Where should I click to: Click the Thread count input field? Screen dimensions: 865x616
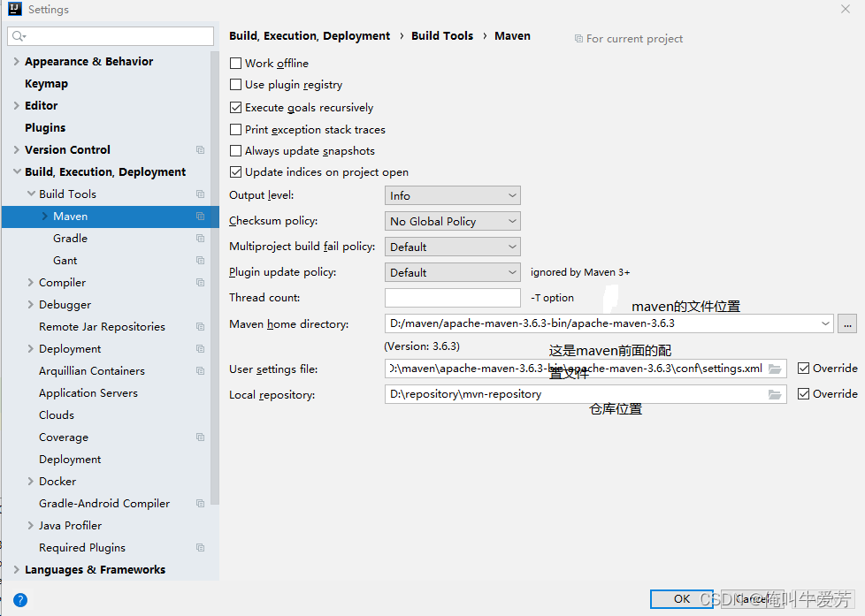pyautogui.click(x=452, y=298)
